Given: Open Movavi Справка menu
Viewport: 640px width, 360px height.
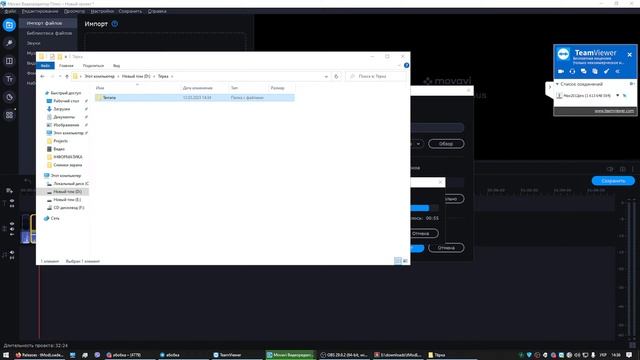Looking at the screenshot, I should 157,11.
